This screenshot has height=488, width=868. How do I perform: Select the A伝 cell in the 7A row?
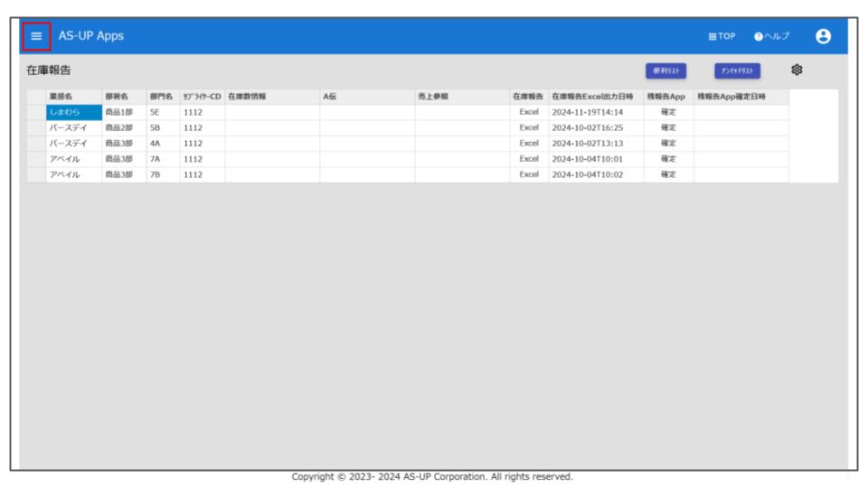366,159
